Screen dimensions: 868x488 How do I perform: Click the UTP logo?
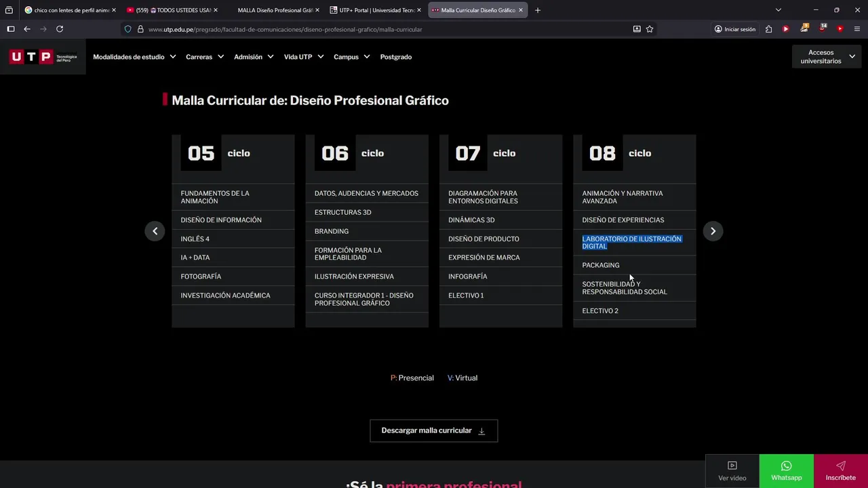(43, 57)
